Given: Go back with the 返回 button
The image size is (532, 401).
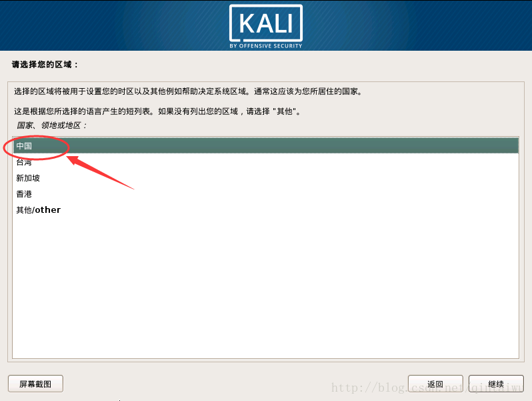Looking at the screenshot, I should click(x=435, y=384).
